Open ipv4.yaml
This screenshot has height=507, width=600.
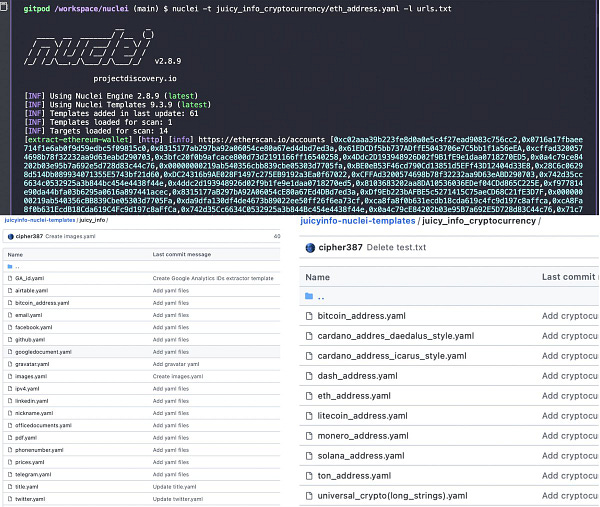(27, 388)
